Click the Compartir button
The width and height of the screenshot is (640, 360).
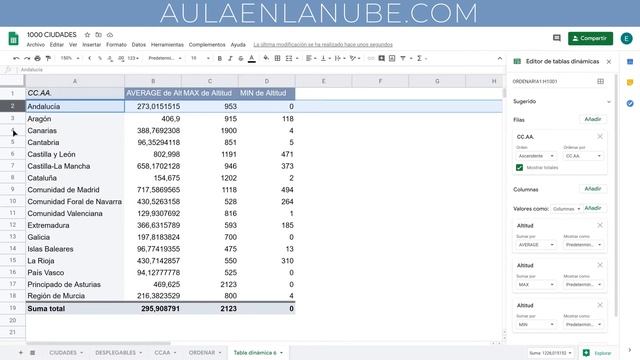pos(590,38)
